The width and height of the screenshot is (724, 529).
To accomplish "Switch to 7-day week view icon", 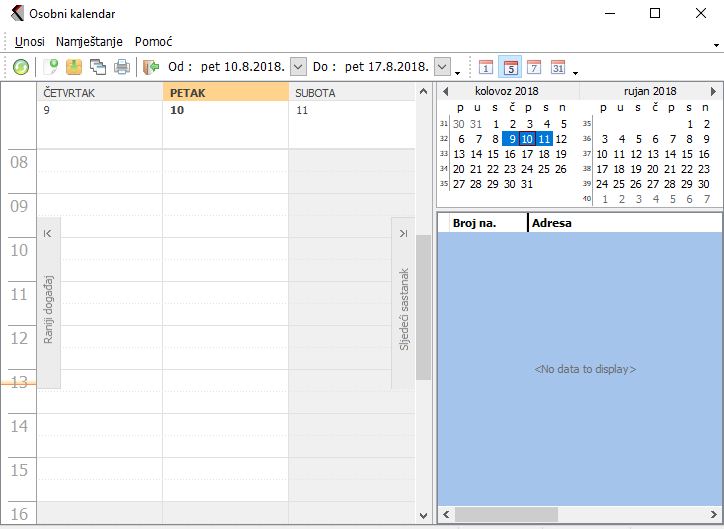I will [534, 67].
